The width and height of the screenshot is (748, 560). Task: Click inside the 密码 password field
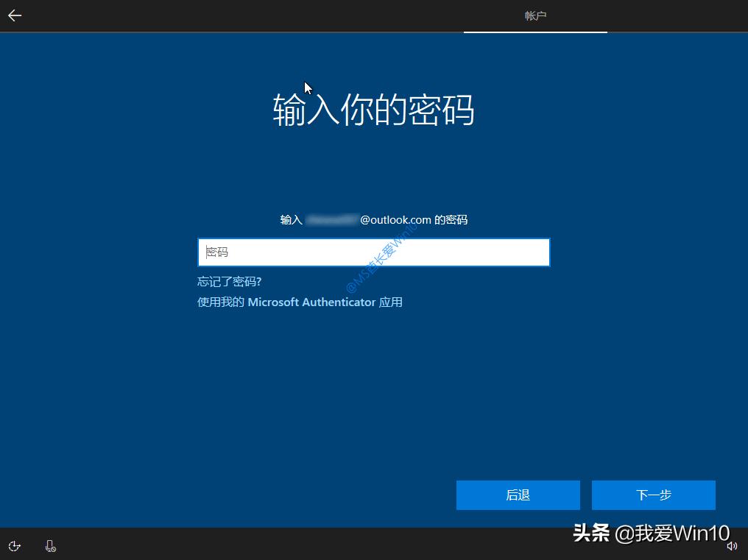tap(373, 252)
